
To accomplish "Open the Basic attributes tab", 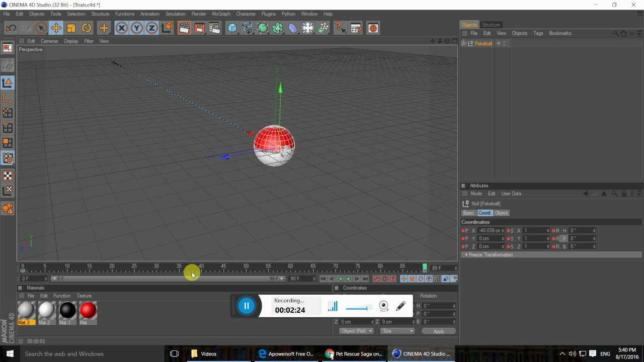I will (x=468, y=213).
